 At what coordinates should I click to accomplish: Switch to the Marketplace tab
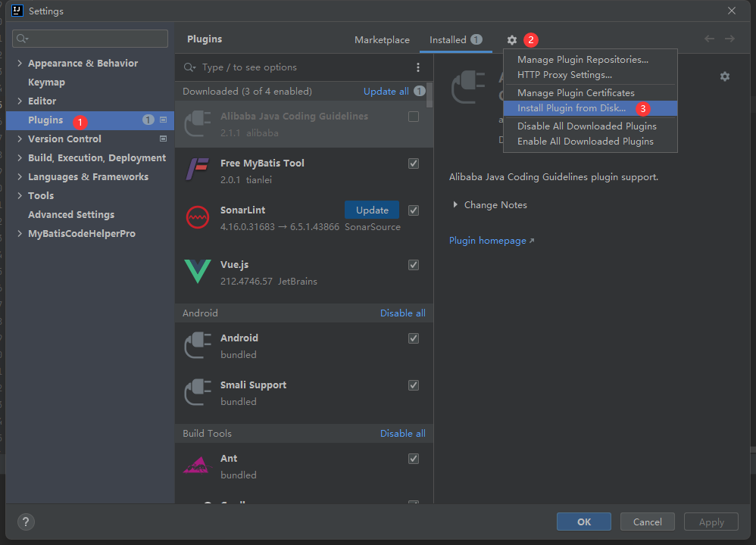[x=382, y=40]
